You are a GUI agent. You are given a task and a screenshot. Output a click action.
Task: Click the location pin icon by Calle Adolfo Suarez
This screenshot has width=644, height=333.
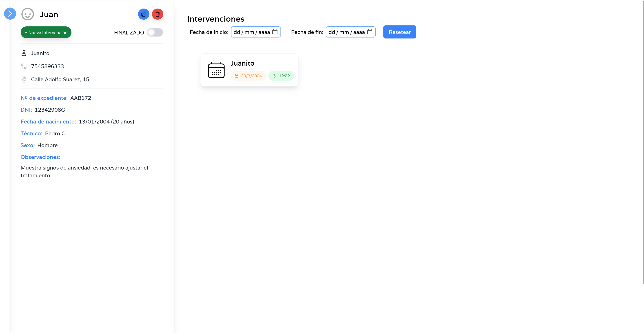[x=24, y=79]
